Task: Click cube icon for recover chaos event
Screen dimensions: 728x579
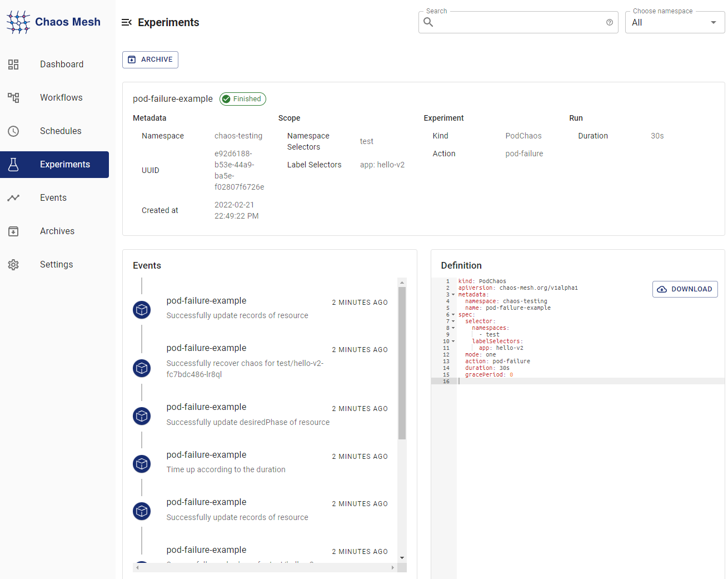Action: click(x=142, y=368)
